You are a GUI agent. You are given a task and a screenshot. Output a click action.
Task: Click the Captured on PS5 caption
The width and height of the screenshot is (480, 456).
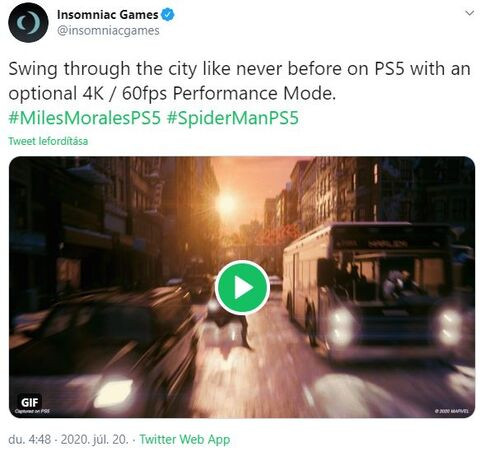click(32, 412)
